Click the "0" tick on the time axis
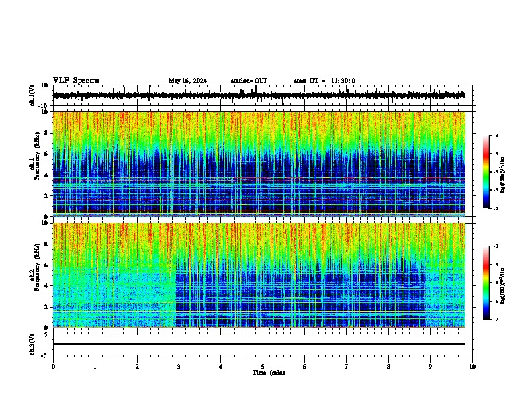532x411 pixels. click(x=53, y=367)
